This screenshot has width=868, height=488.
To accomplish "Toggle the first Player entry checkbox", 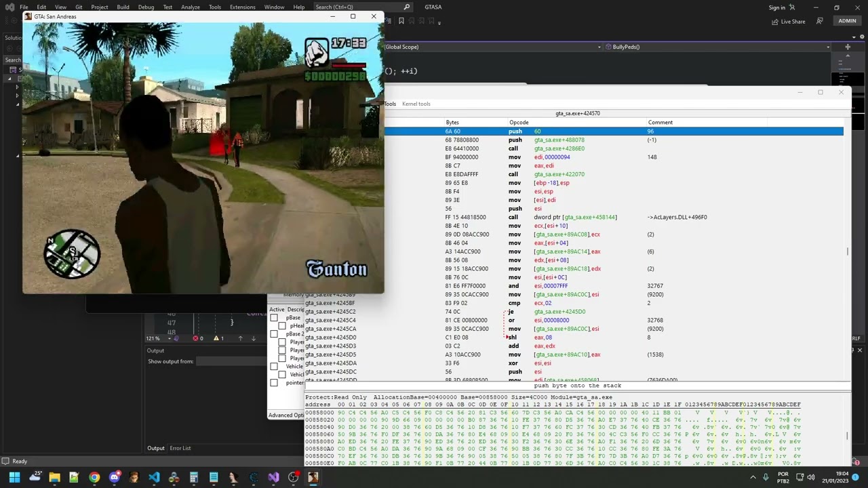I will [282, 342].
